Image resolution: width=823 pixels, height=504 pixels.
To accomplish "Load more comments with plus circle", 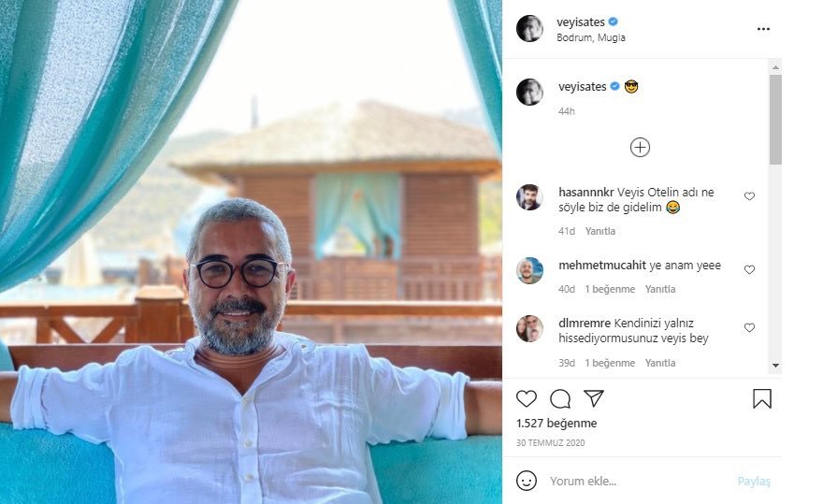I will 640,148.
